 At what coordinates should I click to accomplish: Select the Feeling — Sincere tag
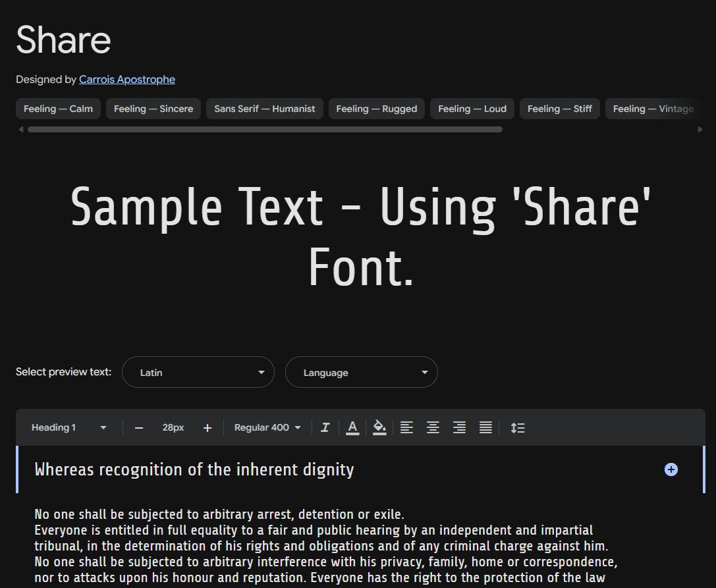pyautogui.click(x=153, y=109)
